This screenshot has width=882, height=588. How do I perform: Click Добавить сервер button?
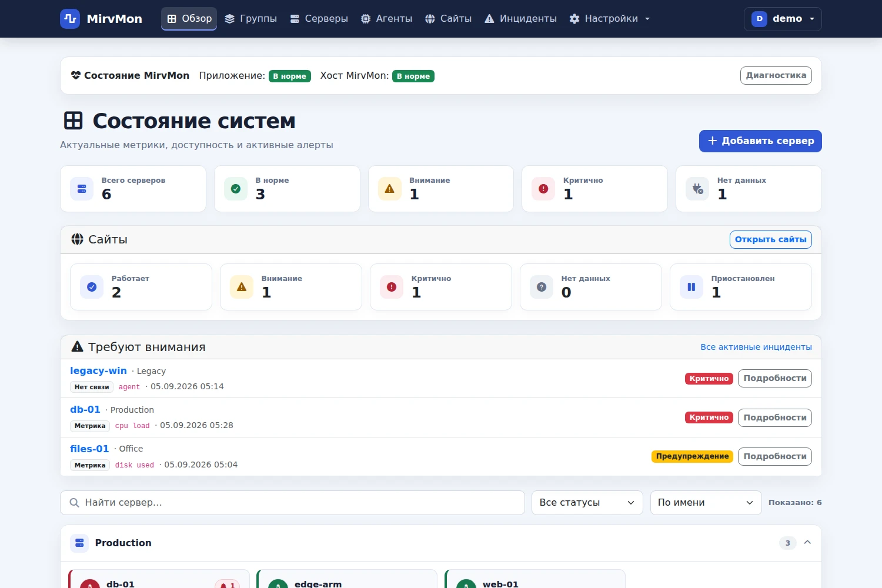click(760, 141)
